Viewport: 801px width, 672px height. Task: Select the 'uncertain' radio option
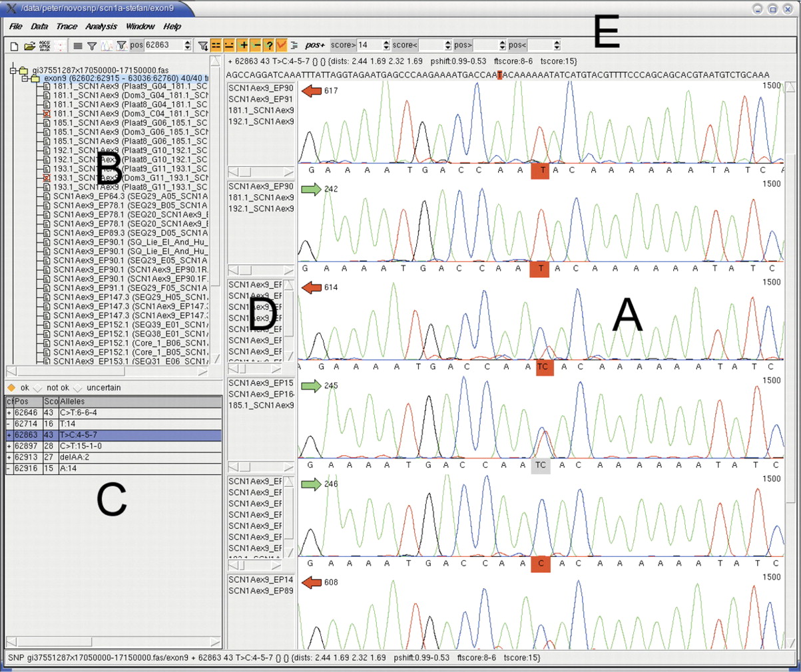click(x=78, y=388)
